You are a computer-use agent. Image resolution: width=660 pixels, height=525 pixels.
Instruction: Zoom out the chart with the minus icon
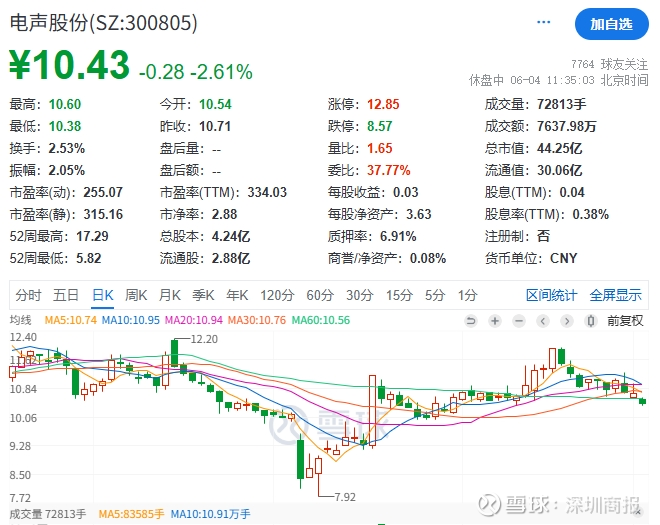(x=519, y=321)
